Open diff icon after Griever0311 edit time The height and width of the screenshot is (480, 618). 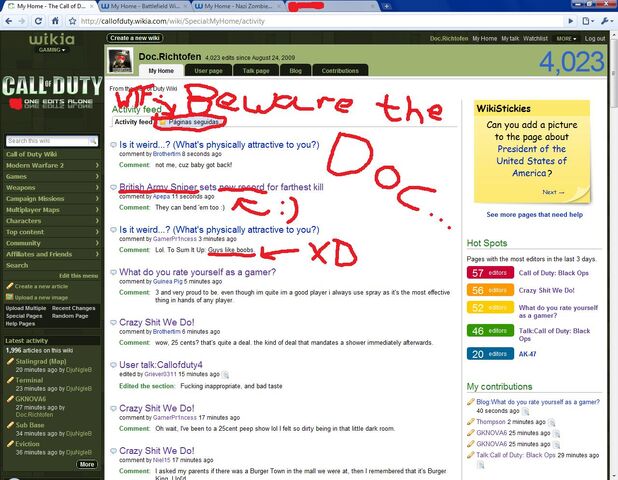coord(225,374)
